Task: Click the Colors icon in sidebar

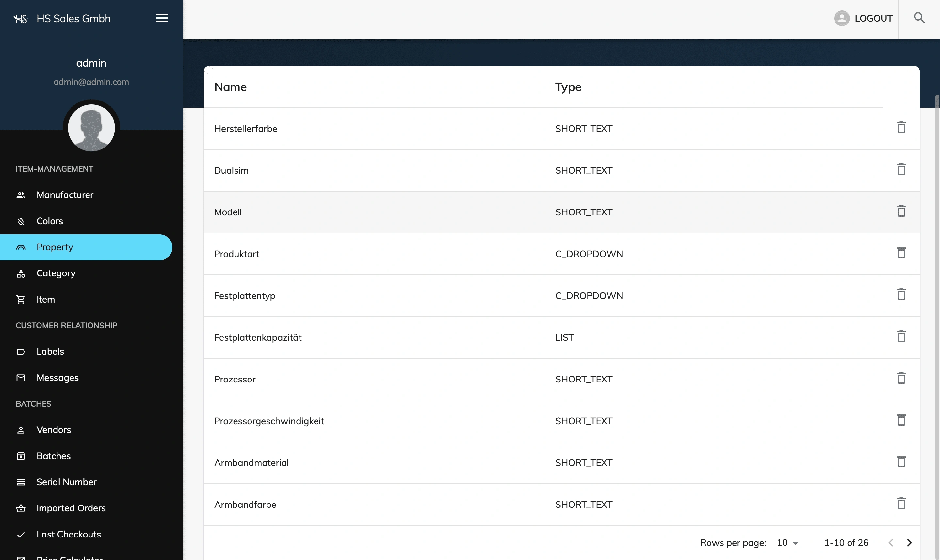Action: (x=21, y=221)
